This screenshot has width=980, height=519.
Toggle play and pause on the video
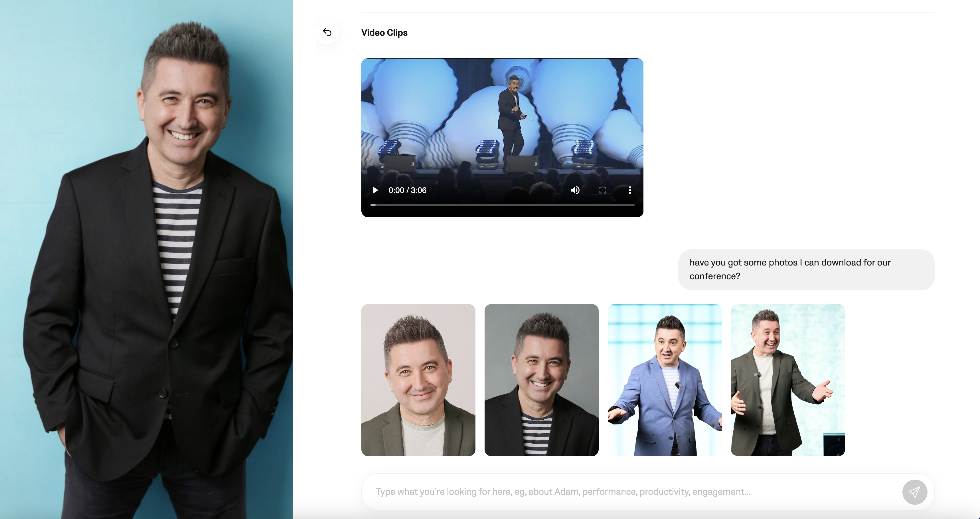click(x=375, y=190)
